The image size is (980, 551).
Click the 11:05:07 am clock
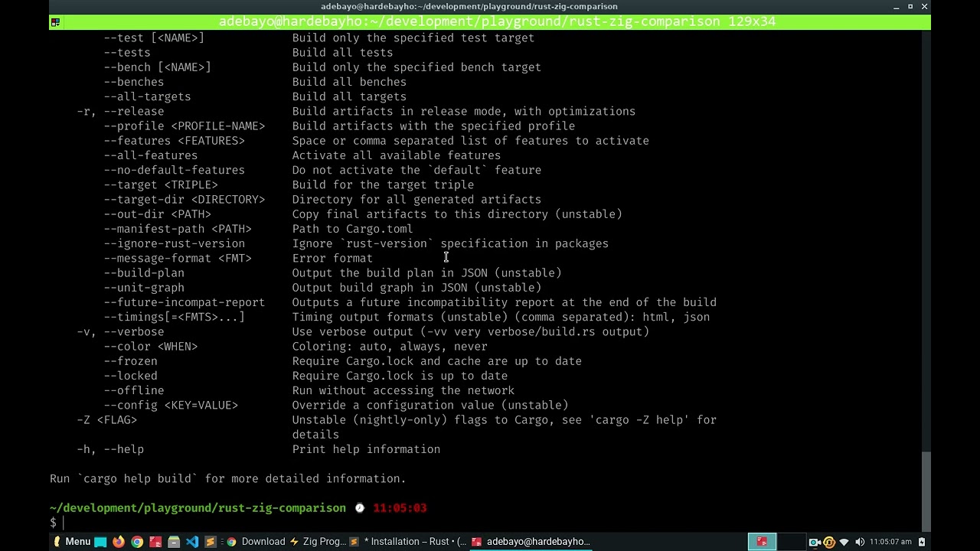click(890, 542)
